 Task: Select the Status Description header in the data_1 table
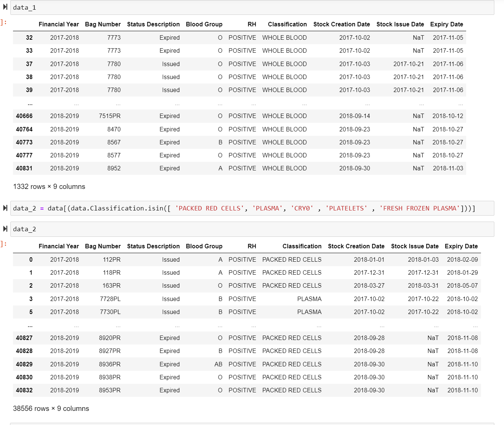[153, 24]
